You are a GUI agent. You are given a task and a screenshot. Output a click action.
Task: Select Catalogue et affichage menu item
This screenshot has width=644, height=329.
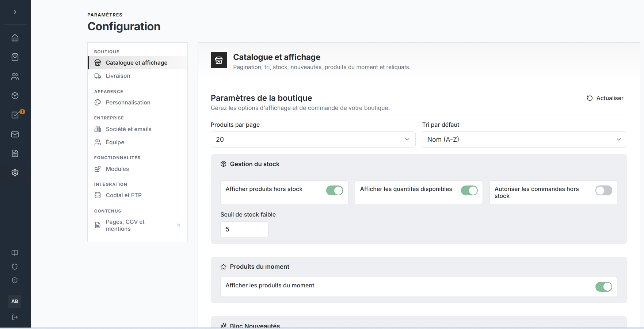tap(137, 63)
